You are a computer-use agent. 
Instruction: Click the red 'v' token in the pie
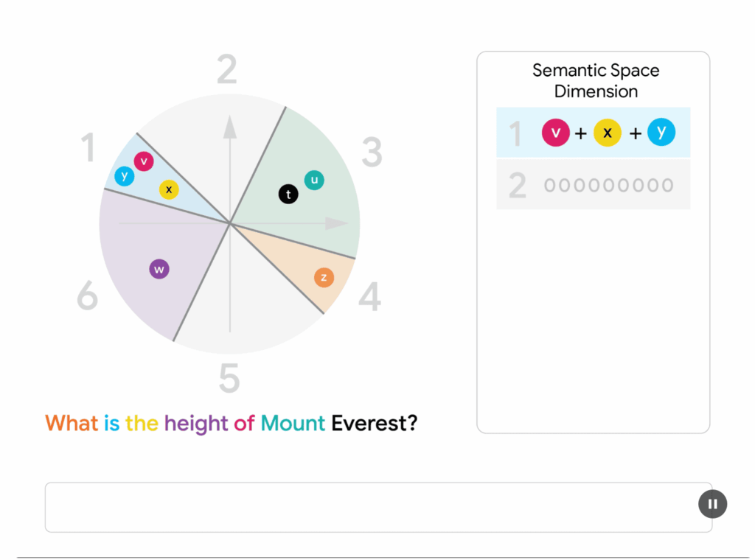click(x=144, y=161)
